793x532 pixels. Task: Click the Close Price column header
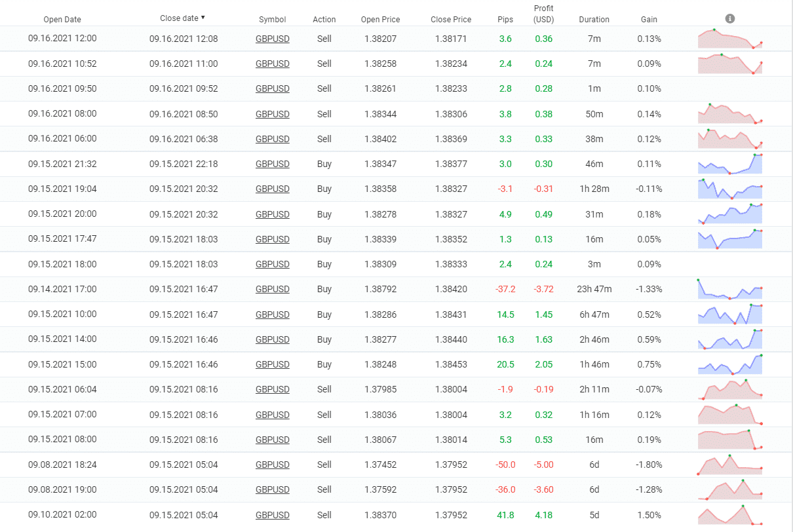[x=451, y=20]
